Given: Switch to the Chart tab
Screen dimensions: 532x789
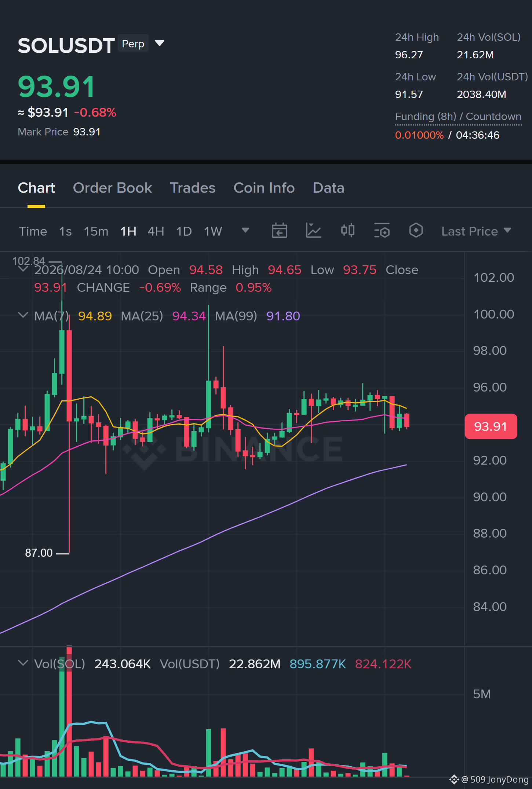Looking at the screenshot, I should point(36,188).
